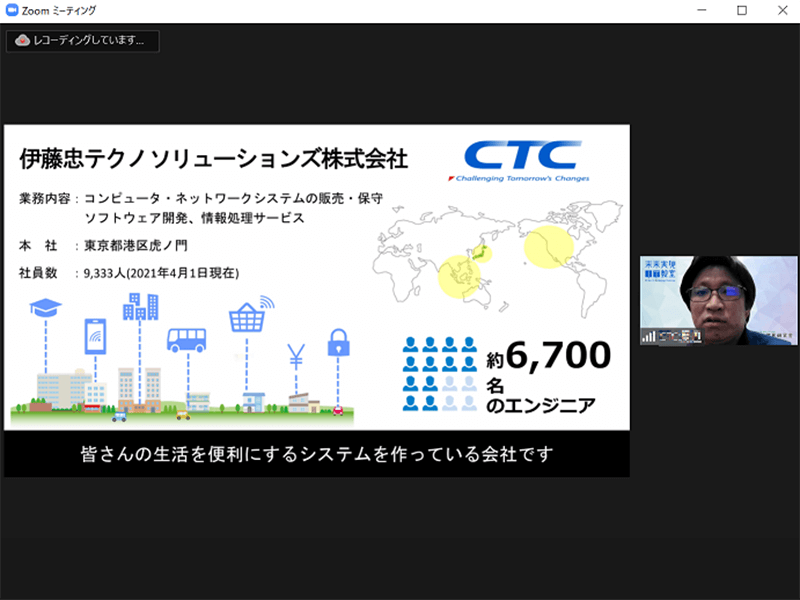Click the Zoom camera logo in the title bar

point(10,10)
